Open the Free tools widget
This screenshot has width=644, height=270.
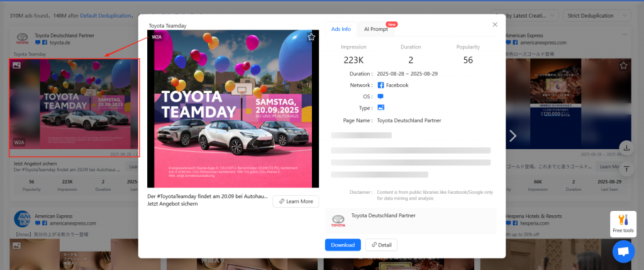tap(623, 223)
